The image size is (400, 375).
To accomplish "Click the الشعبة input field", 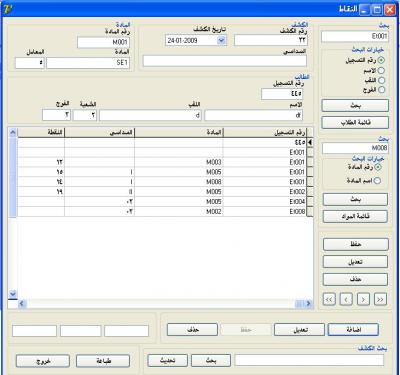I will pos(85,115).
